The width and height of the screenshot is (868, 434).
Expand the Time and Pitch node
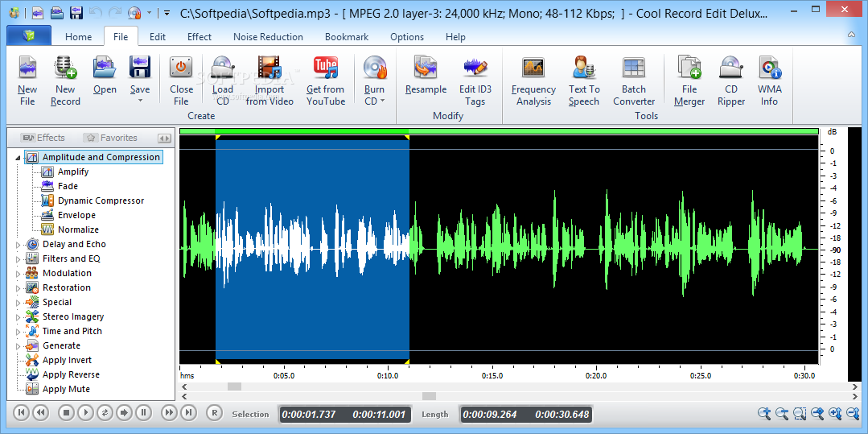[x=18, y=332]
